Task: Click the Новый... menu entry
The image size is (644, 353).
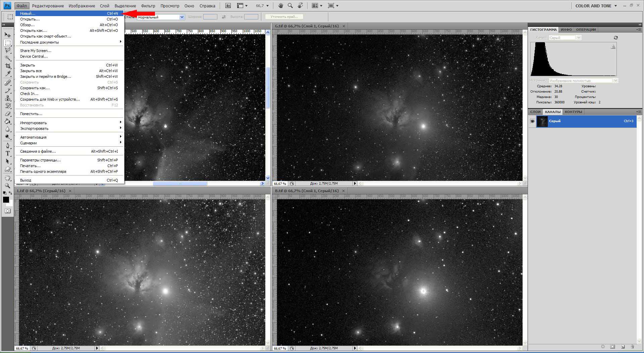Action: pyautogui.click(x=28, y=13)
